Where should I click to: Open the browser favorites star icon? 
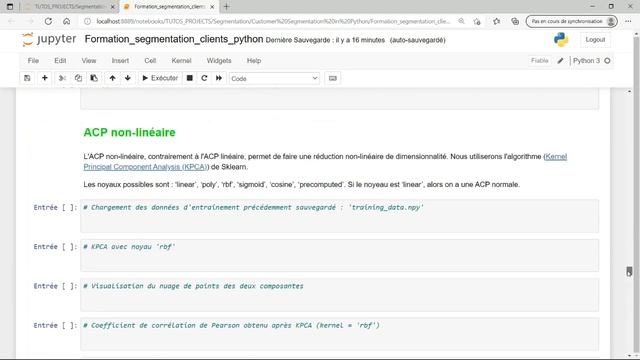tap(496, 21)
